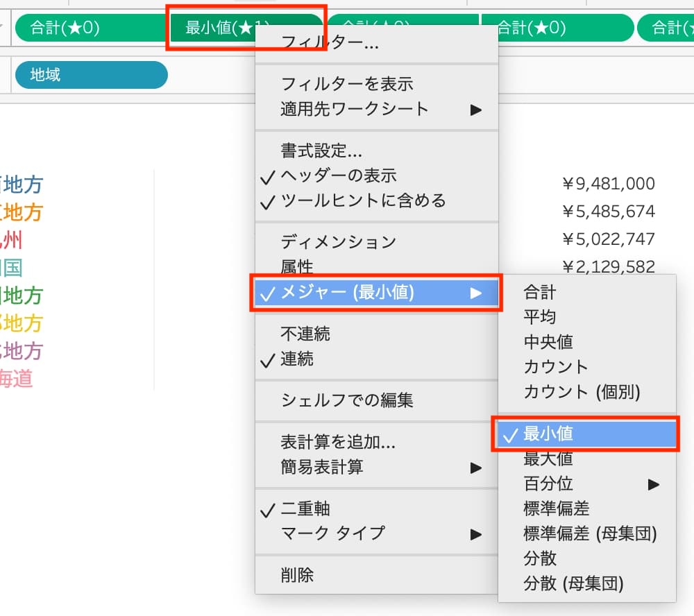This screenshot has width=694, height=616.
Task: Click the 最小値(★1) green pill
Action: (x=236, y=28)
